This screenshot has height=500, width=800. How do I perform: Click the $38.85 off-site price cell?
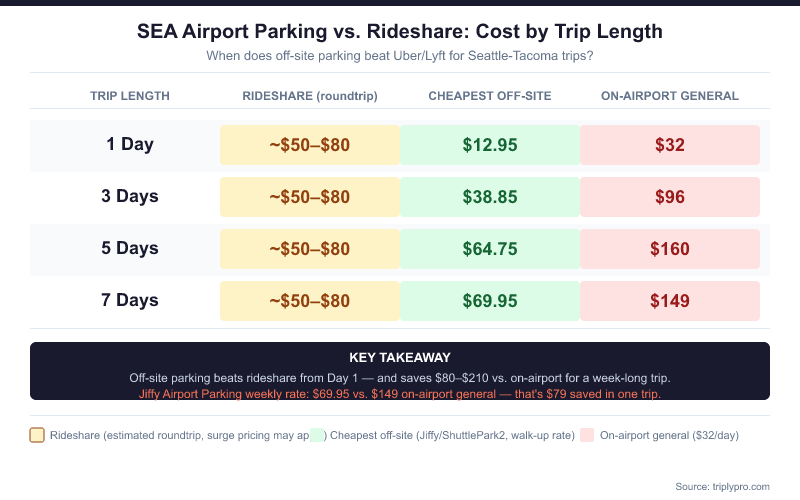tap(490, 197)
